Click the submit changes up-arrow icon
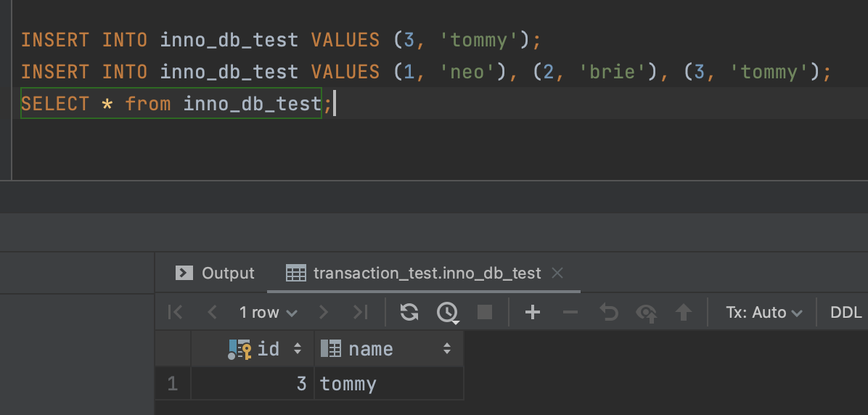Image resolution: width=868 pixels, height=415 pixels. click(x=683, y=312)
